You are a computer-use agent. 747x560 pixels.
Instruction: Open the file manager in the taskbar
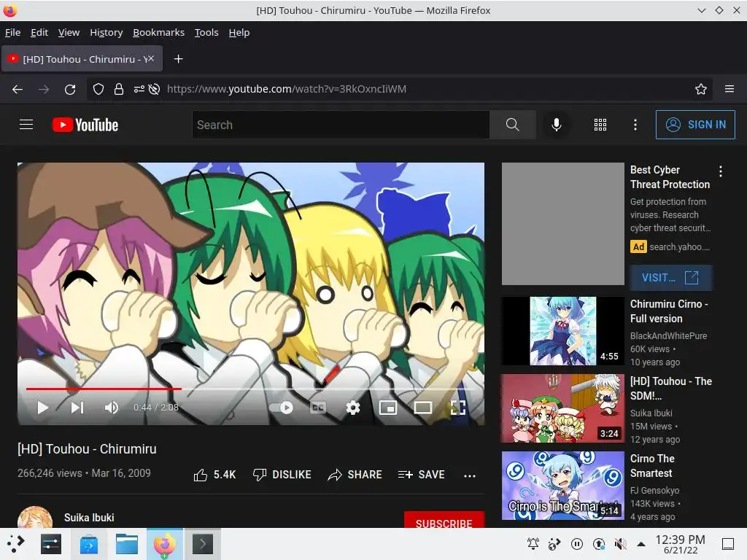tap(127, 544)
